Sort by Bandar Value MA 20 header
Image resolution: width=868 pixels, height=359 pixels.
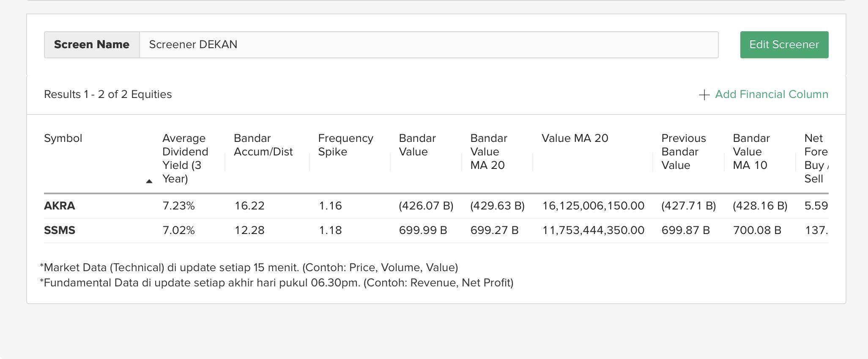(x=488, y=152)
